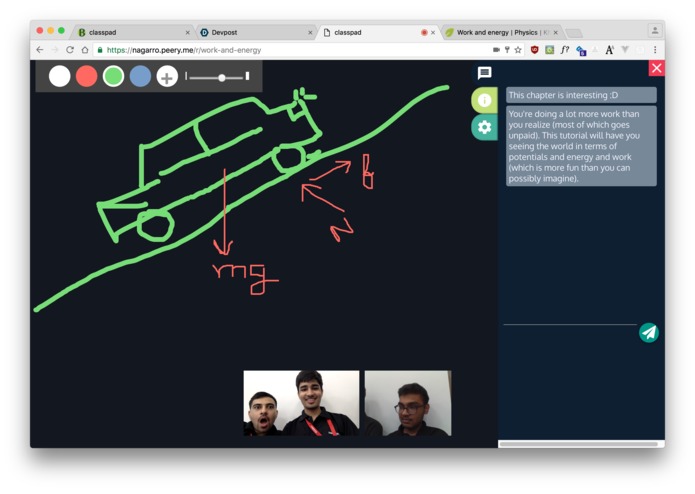Open the chat panel icon
The height and width of the screenshot is (494, 695).
[x=484, y=73]
